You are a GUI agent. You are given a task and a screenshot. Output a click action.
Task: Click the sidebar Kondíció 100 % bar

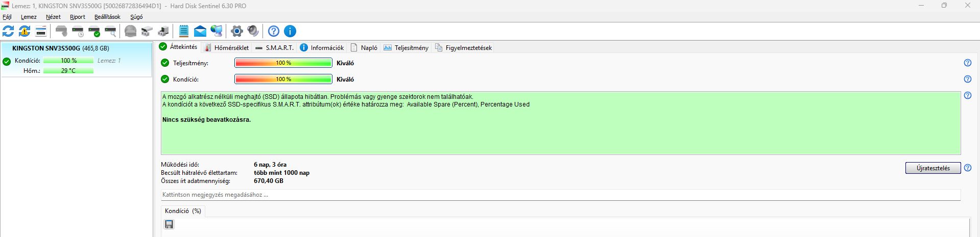(x=68, y=61)
